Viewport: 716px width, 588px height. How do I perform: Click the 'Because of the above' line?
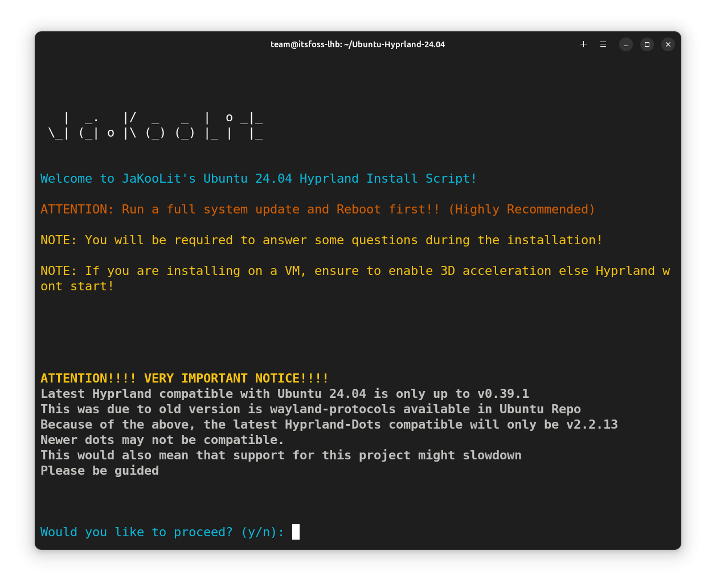pos(329,425)
